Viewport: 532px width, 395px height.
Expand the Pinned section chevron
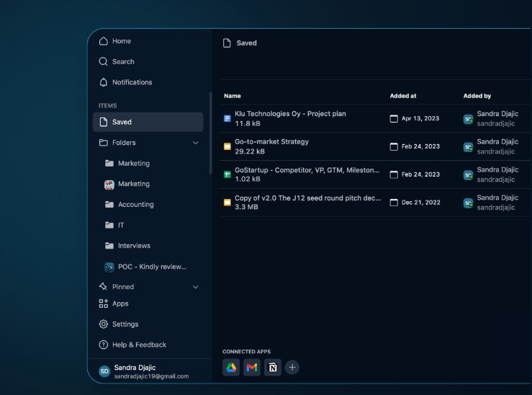click(x=196, y=287)
